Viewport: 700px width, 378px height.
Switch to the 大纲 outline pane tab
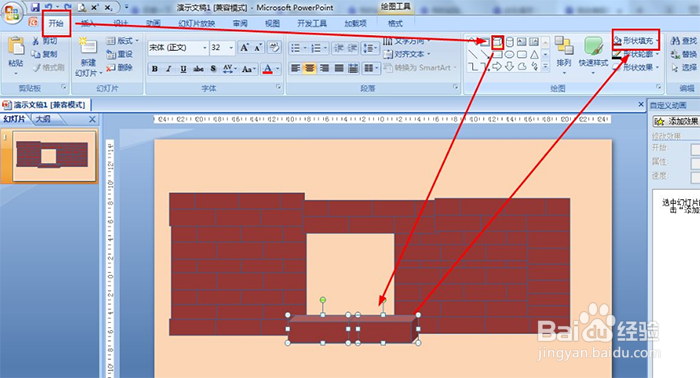coord(43,119)
